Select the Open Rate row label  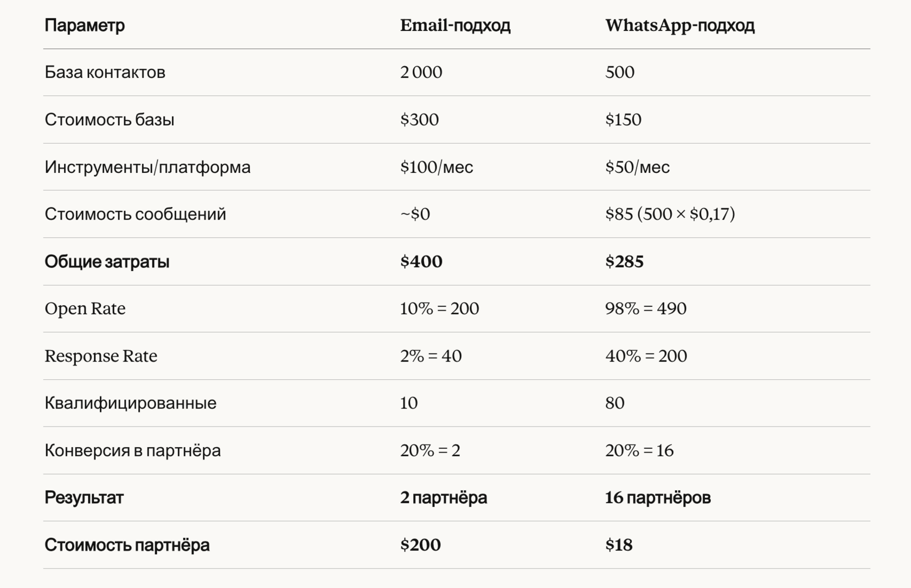(x=85, y=308)
